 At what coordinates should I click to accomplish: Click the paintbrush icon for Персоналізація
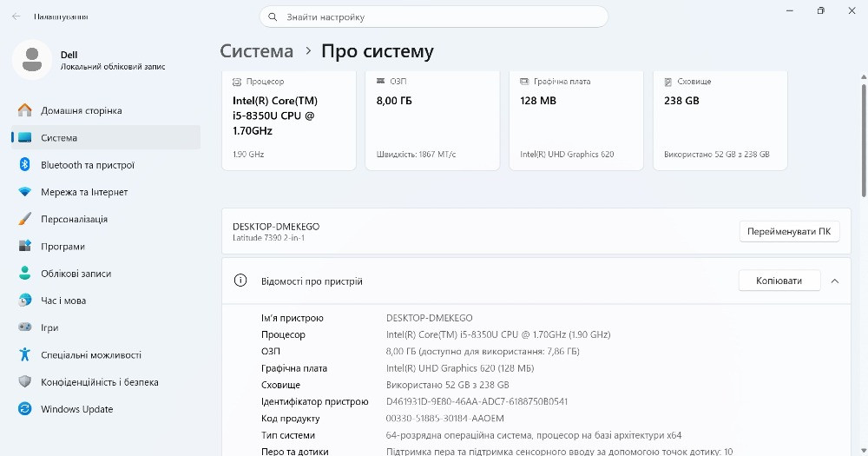tap(25, 219)
